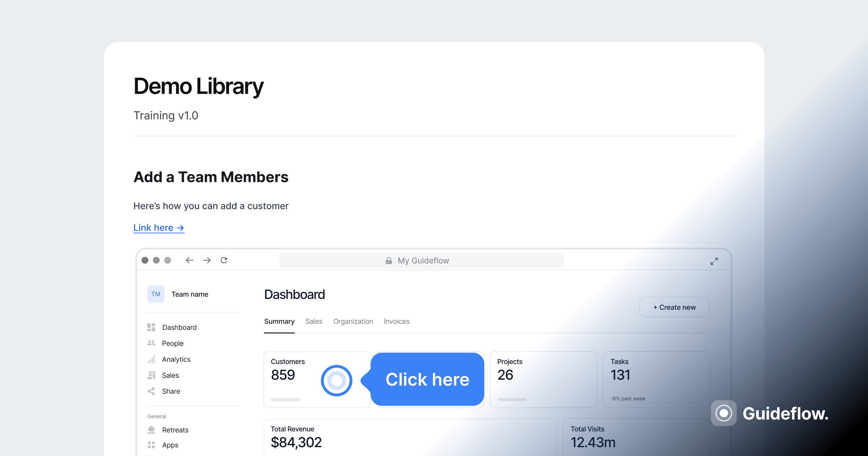Click the blue 'Click here' tooltip
This screenshot has height=456, width=868.
click(x=427, y=379)
